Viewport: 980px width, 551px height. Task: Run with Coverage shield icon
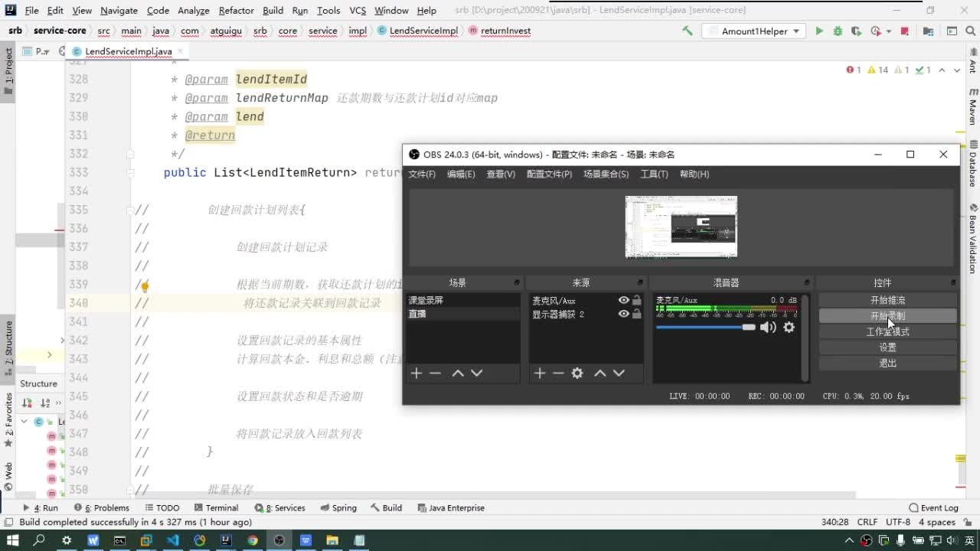click(856, 31)
